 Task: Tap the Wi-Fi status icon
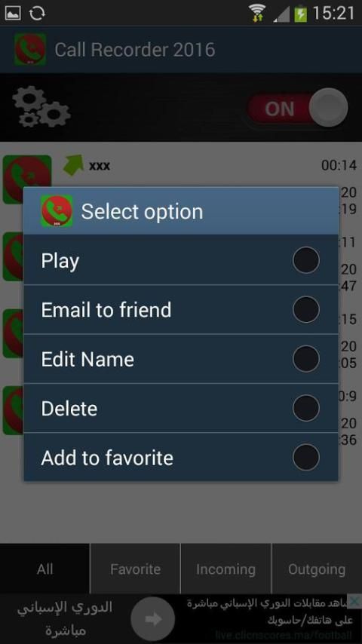257,13
